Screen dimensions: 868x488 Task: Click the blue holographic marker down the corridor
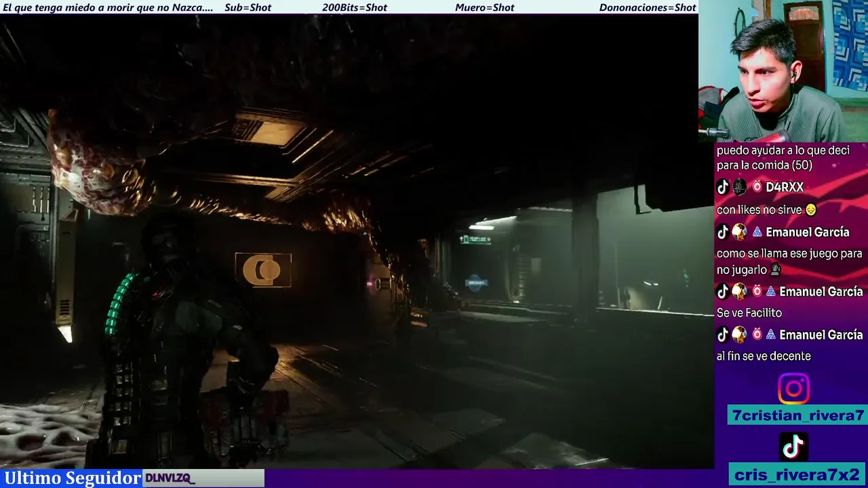[475, 283]
